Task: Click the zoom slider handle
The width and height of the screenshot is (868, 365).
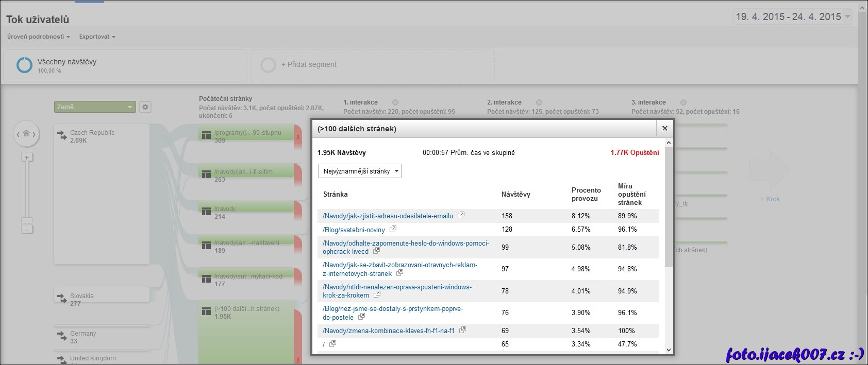Action: 26,220
